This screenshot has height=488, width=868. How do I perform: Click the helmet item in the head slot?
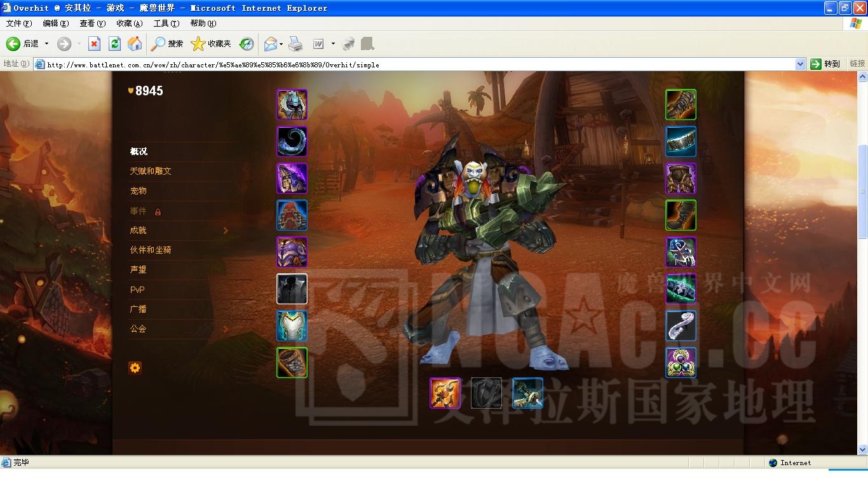click(x=292, y=104)
